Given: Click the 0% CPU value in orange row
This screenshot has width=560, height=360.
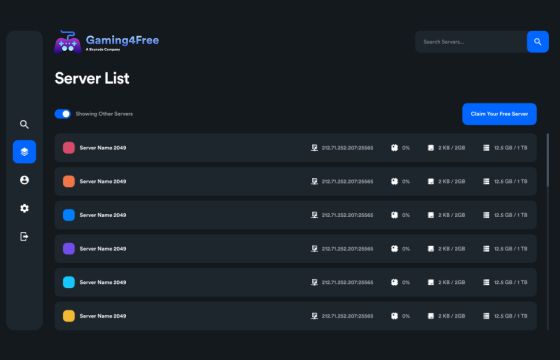Looking at the screenshot, I should tap(406, 181).
